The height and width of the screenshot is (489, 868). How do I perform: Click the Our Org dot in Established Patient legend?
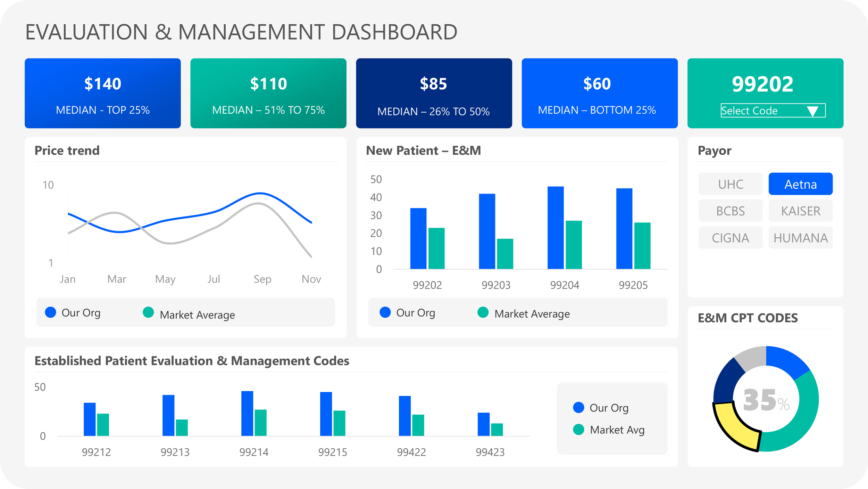pos(578,407)
